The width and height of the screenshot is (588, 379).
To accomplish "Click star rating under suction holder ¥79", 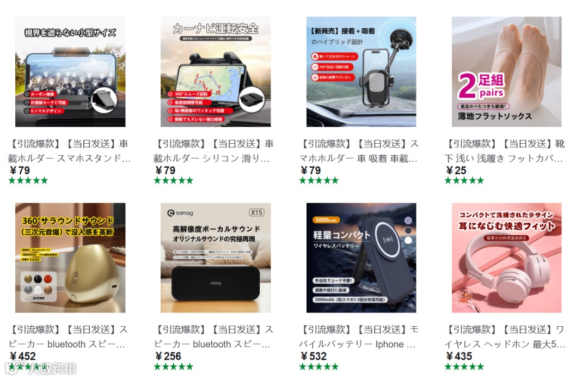I will 318,180.
